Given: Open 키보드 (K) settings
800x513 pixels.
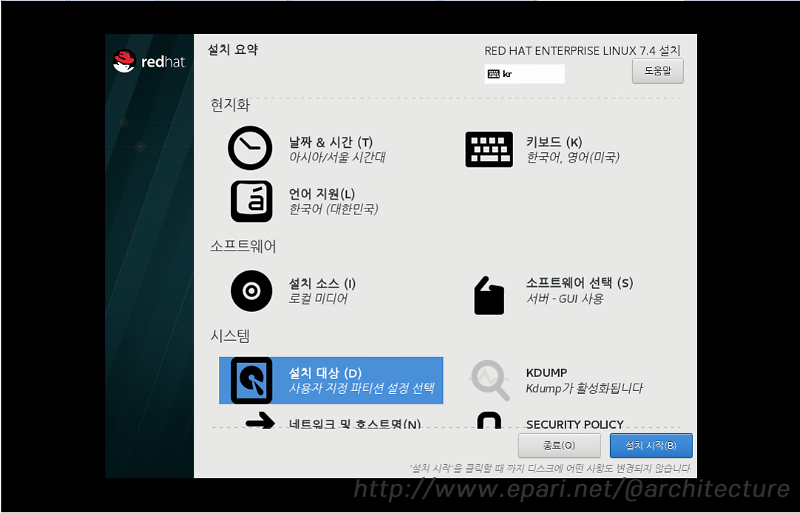Looking at the screenshot, I should coord(554,141).
